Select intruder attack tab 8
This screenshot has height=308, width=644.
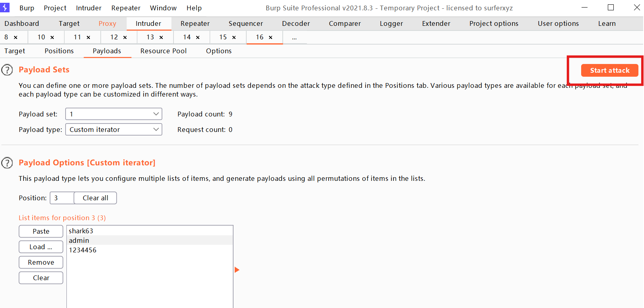(6, 37)
